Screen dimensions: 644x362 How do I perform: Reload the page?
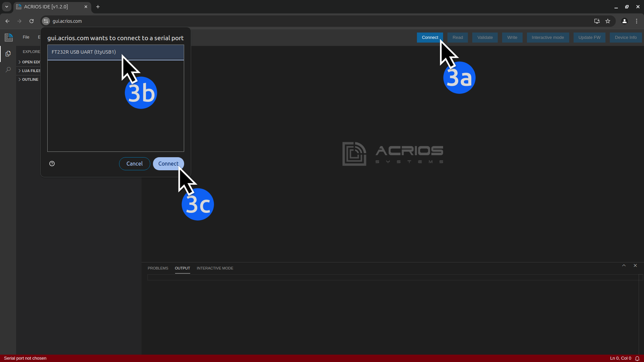pos(32,21)
